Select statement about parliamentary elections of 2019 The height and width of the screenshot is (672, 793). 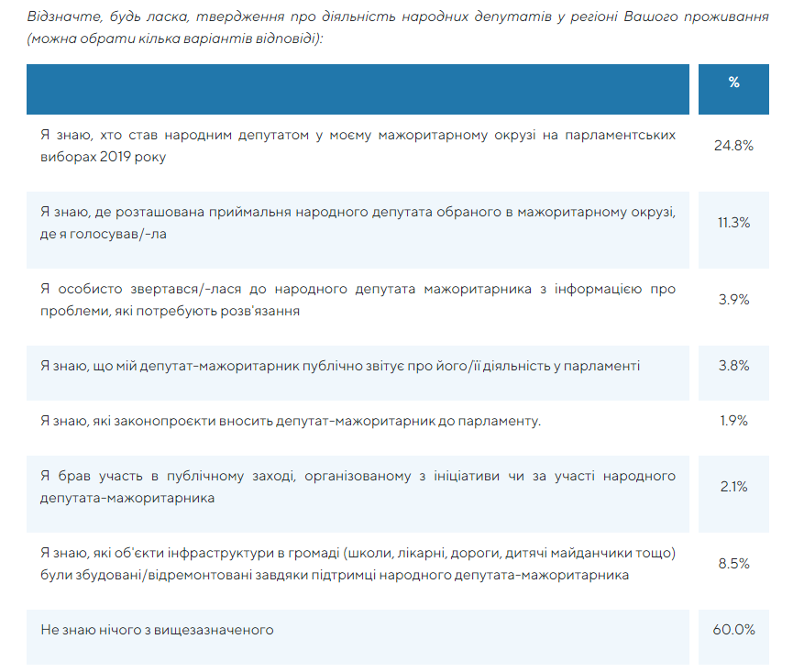click(358, 146)
